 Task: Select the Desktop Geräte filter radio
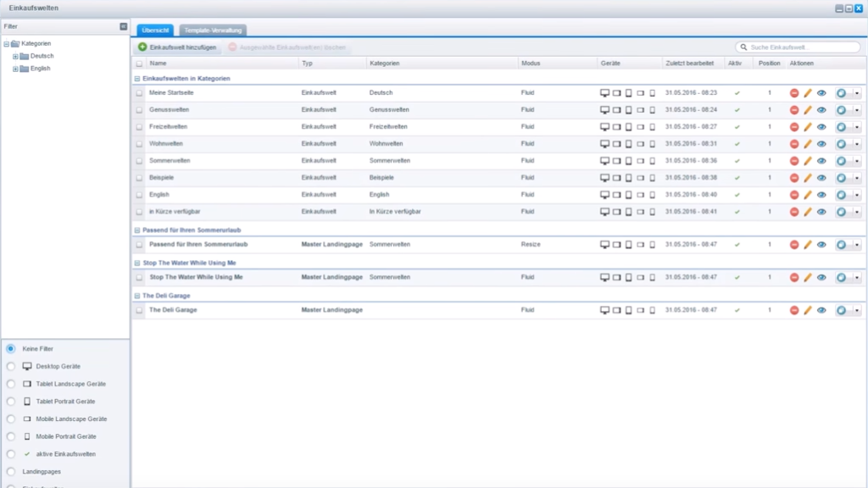pos(10,366)
